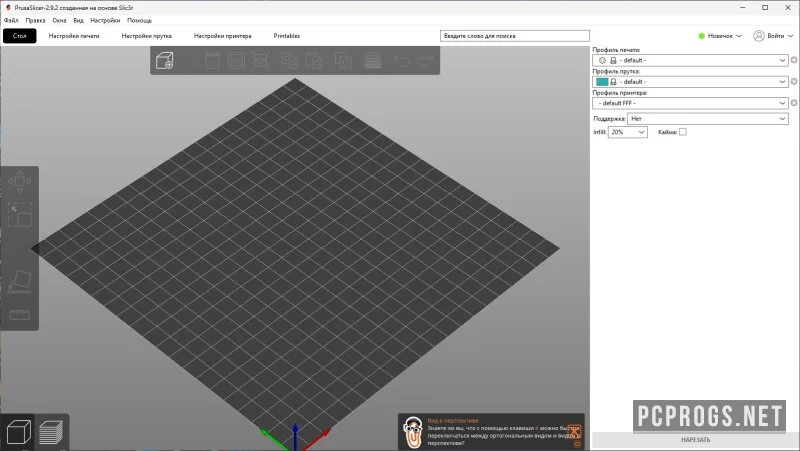Click the Paste toolbar icon
Viewport: 800px width, 451px height.
(314, 60)
